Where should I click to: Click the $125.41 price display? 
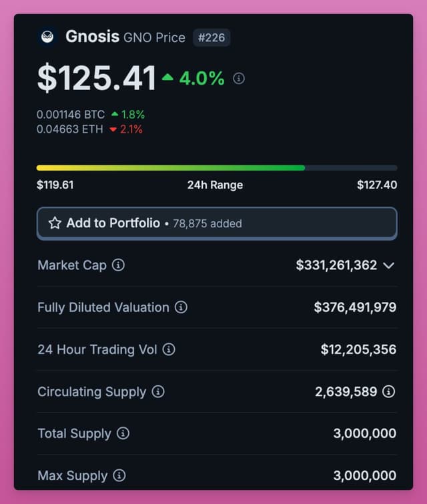[97, 78]
